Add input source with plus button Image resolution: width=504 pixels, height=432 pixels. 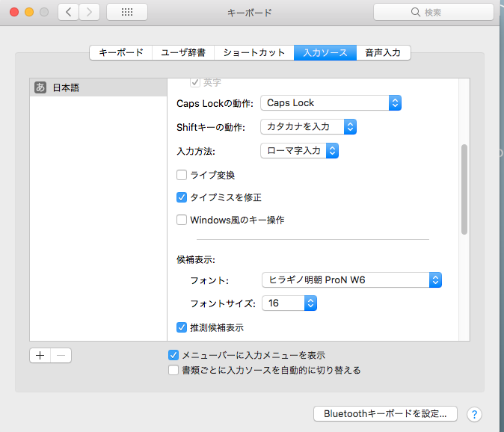tap(40, 355)
